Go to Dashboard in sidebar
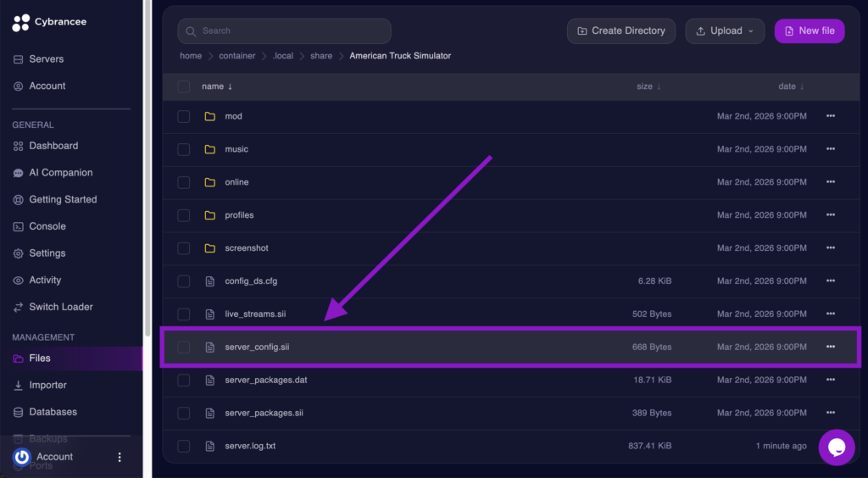Viewport: 868px width, 478px height. point(53,146)
